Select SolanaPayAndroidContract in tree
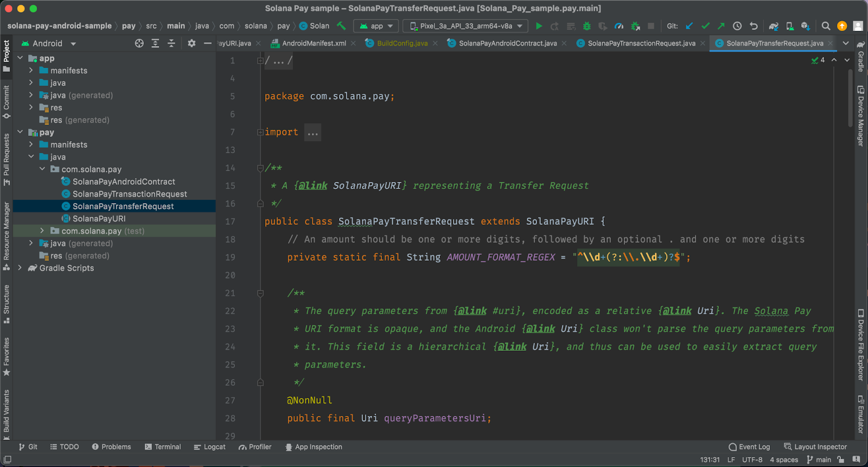The image size is (868, 467). 124,181
